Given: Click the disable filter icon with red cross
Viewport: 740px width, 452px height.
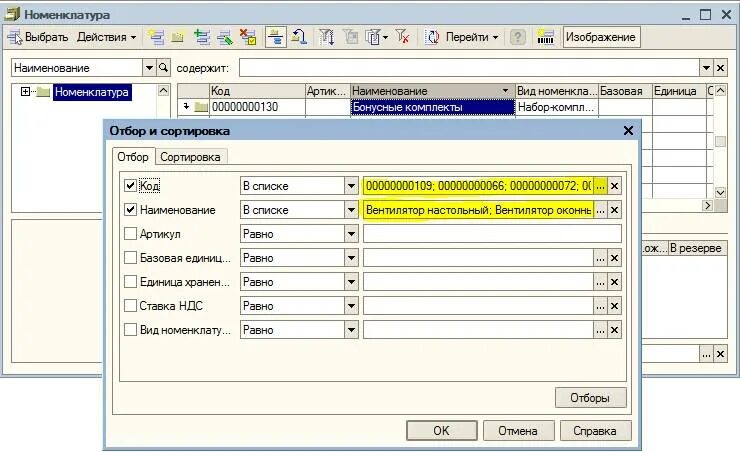Looking at the screenshot, I should pyautogui.click(x=403, y=37).
